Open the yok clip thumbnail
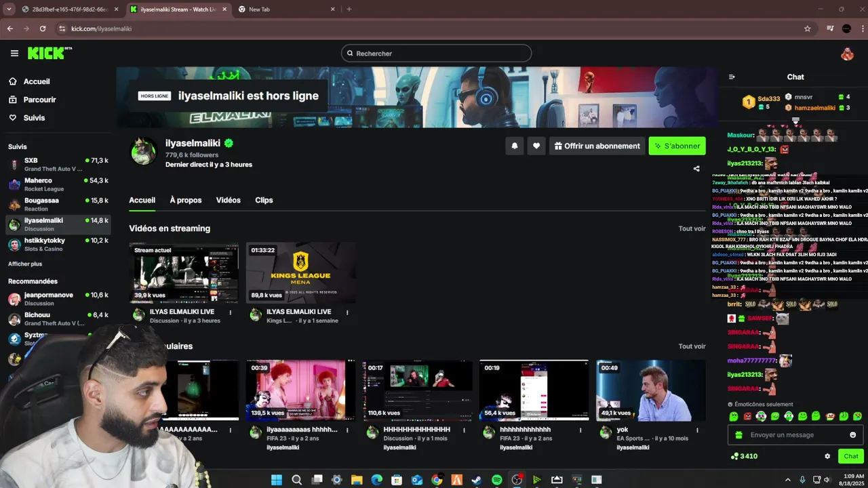The width and height of the screenshot is (868, 488). (x=650, y=390)
